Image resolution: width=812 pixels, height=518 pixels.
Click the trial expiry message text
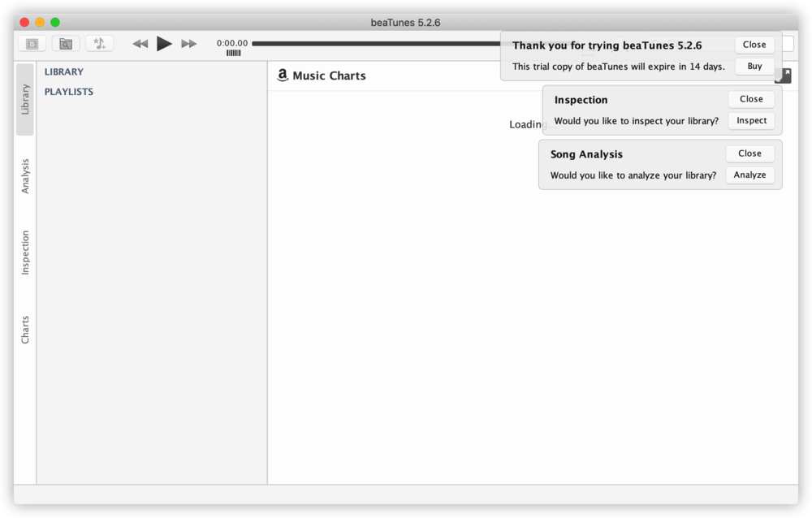click(618, 67)
